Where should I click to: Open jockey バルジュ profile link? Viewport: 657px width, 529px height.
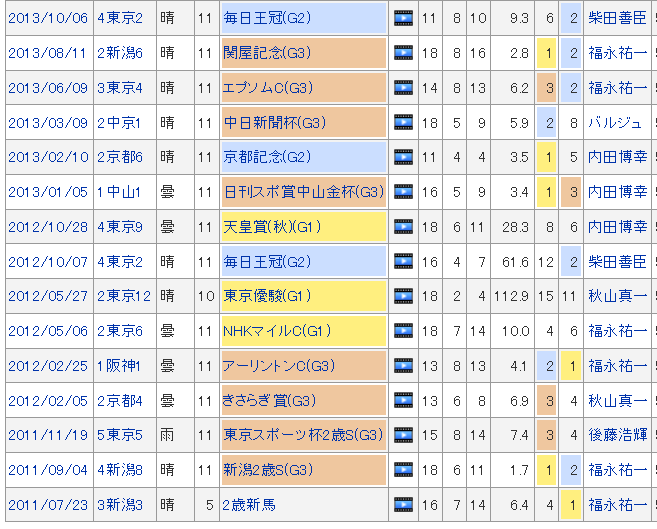[x=614, y=123]
